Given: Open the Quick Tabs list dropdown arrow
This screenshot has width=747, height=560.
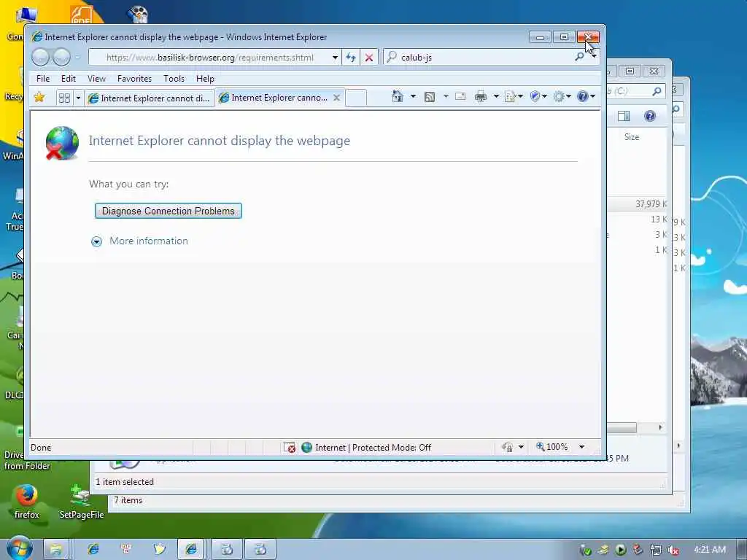Looking at the screenshot, I should click(78, 98).
